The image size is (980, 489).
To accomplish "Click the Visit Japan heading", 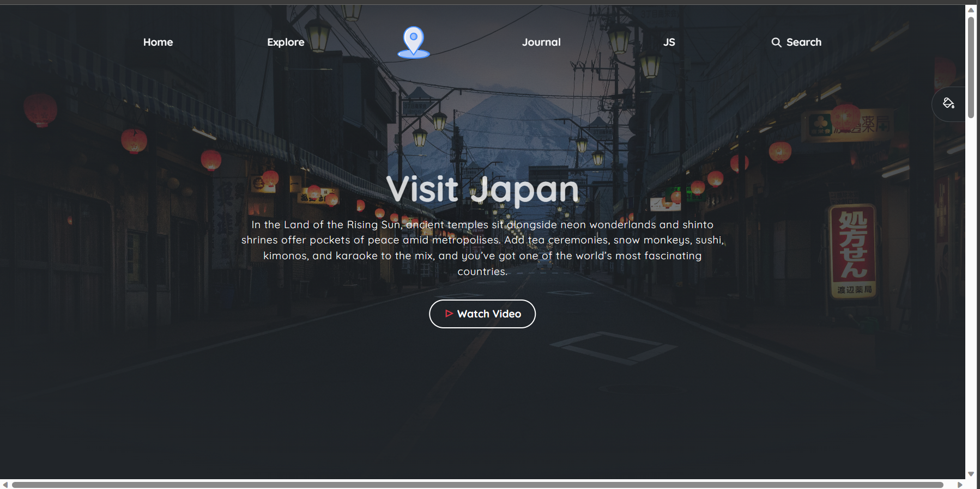I will click(x=482, y=190).
